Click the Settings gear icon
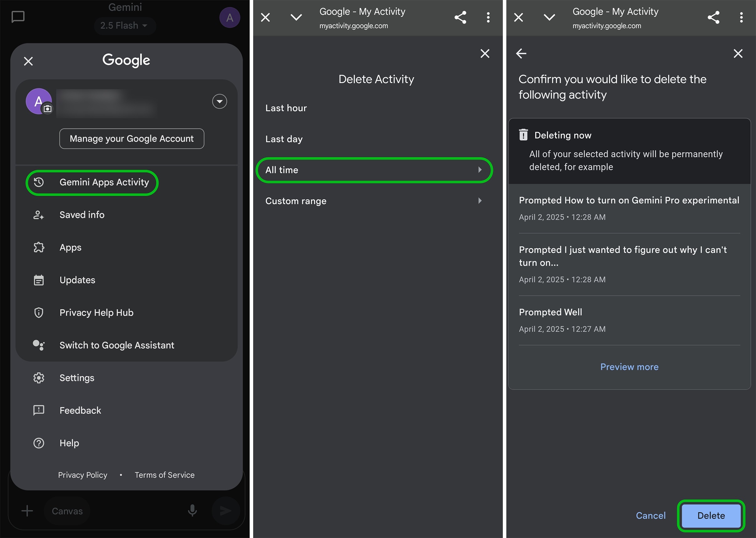The image size is (756, 538). coord(39,378)
